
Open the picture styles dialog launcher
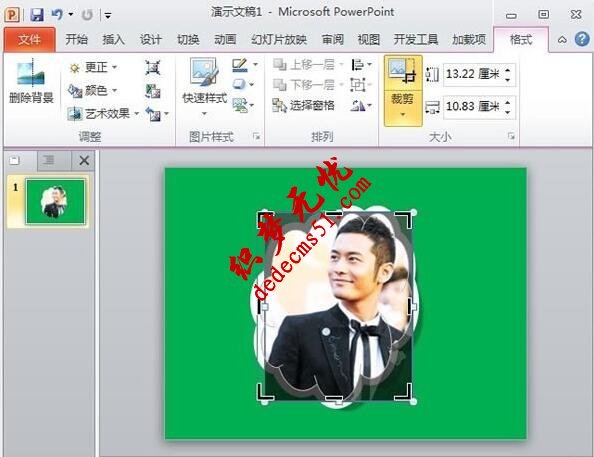(257, 136)
